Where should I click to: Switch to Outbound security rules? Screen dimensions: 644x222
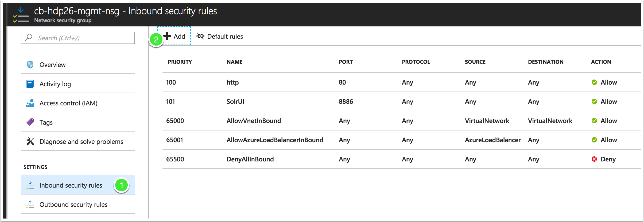73,204
